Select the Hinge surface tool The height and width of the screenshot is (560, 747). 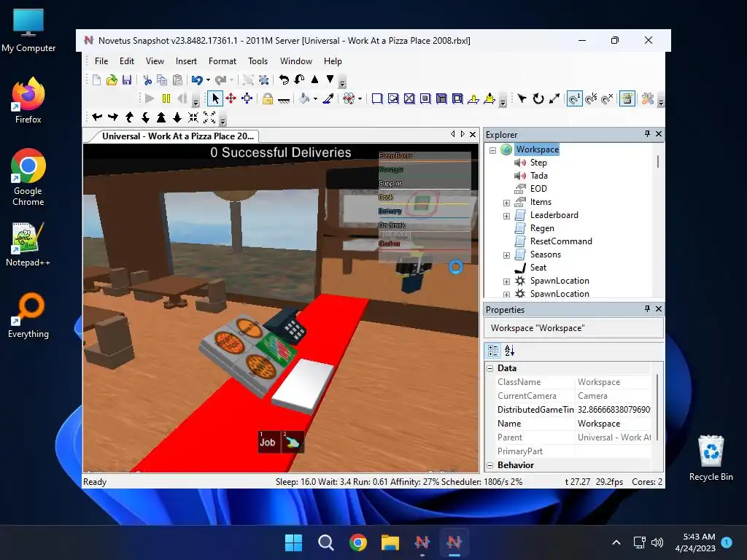473,98
